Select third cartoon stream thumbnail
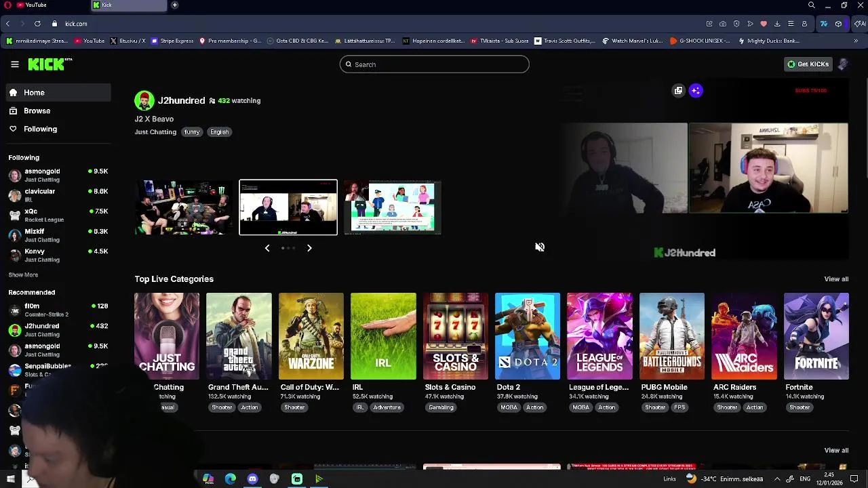 (x=393, y=207)
